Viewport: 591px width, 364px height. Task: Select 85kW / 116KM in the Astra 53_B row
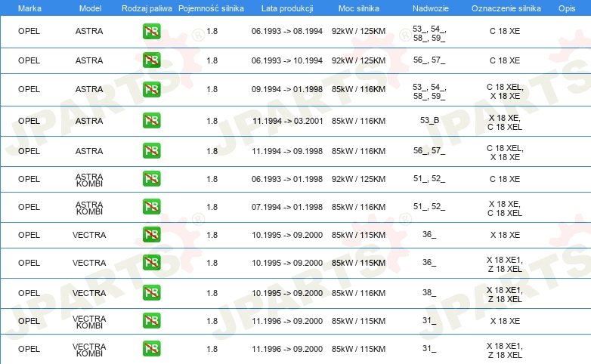click(x=358, y=121)
